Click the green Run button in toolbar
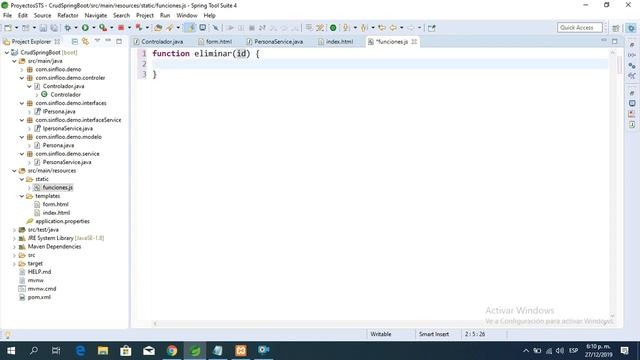Viewport: 640px width, 360px height. [85, 28]
